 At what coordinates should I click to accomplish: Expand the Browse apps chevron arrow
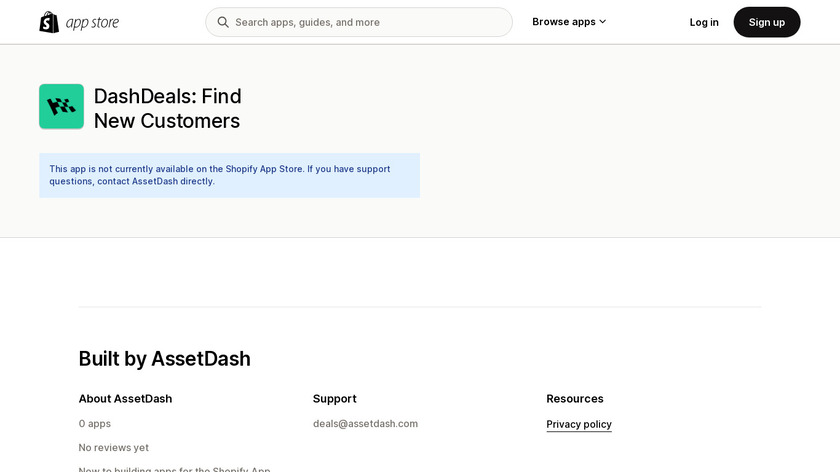[x=603, y=22]
